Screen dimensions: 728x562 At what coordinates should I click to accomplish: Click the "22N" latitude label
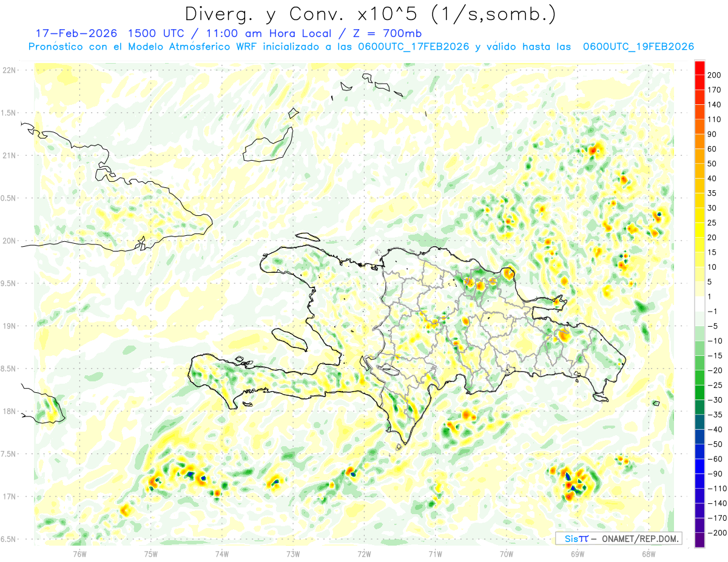(10, 70)
